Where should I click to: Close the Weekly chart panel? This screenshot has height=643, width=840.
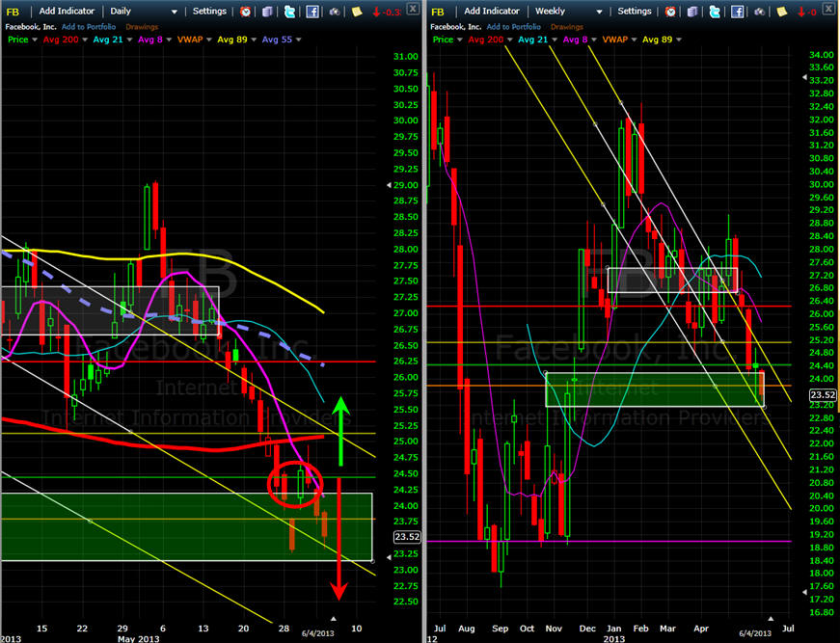pyautogui.click(x=831, y=9)
